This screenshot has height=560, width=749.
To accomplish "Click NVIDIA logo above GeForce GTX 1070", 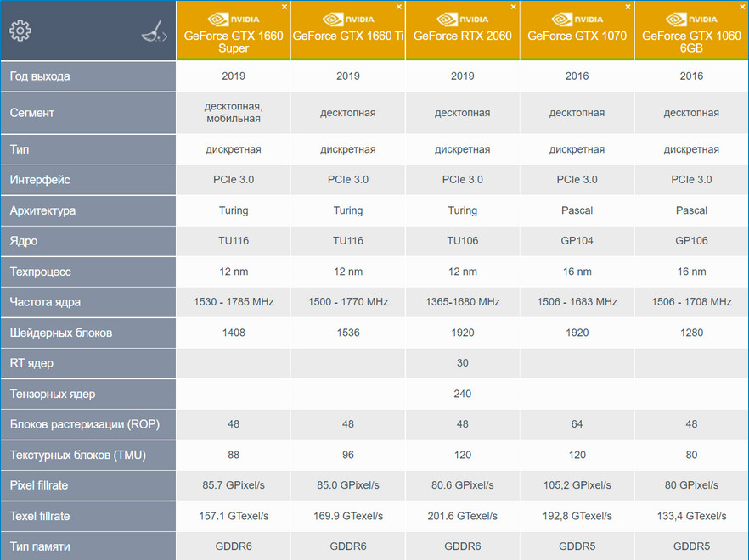I will (577, 19).
